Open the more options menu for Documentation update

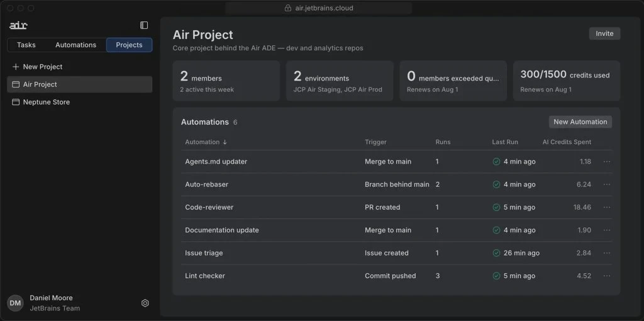pos(607,230)
